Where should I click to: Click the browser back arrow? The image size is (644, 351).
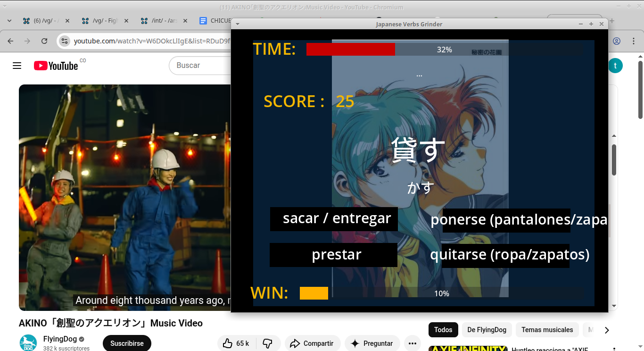(10, 41)
